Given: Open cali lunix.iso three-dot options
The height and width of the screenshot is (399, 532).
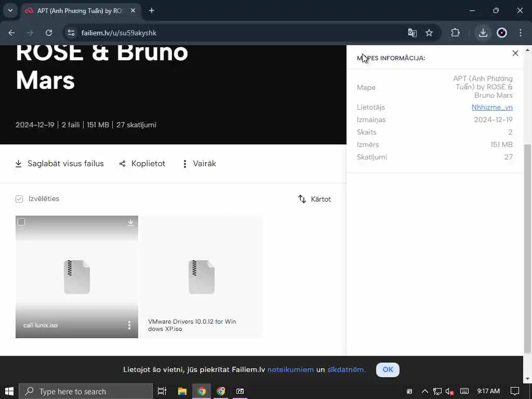Looking at the screenshot, I should click(x=129, y=325).
